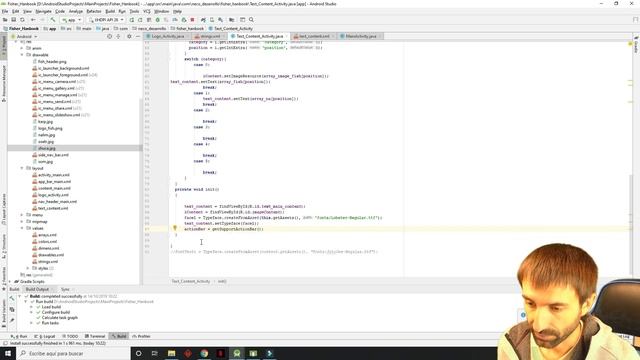Open the Logcat tool window
The image size is (640, 360).
45,336
